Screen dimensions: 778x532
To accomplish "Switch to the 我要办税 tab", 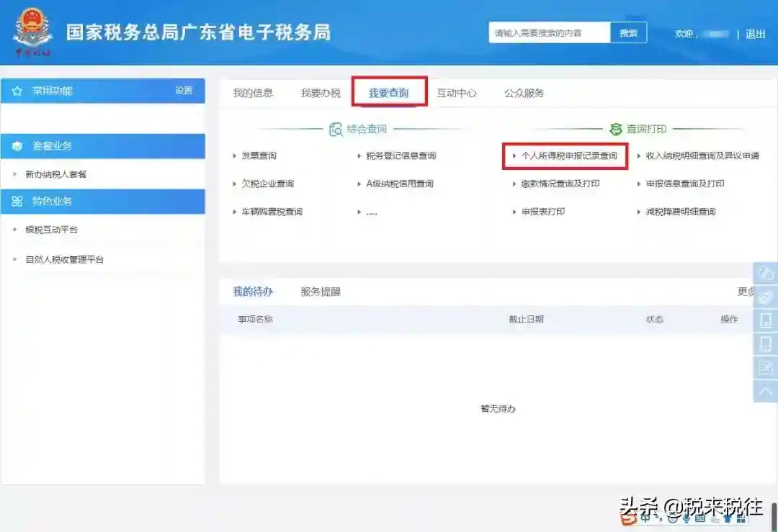I will [x=321, y=93].
